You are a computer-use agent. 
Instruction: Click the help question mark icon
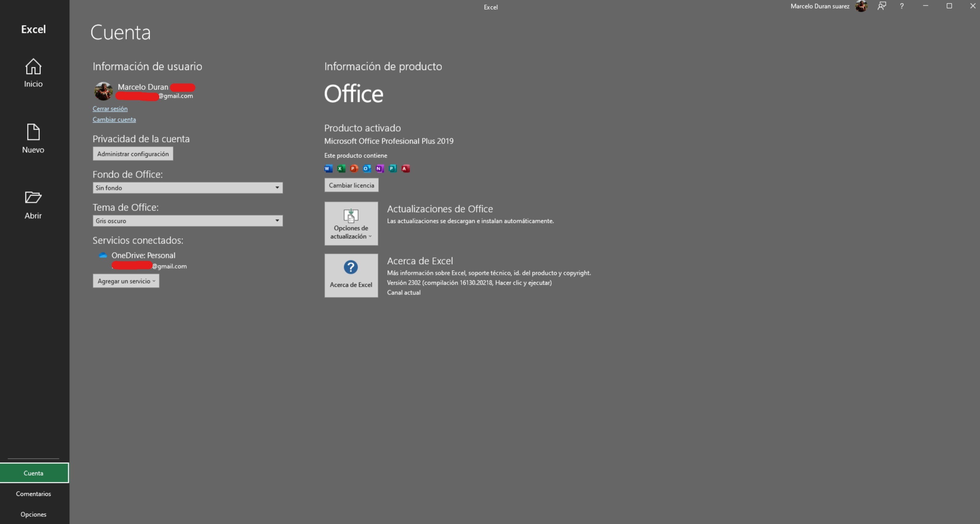902,6
